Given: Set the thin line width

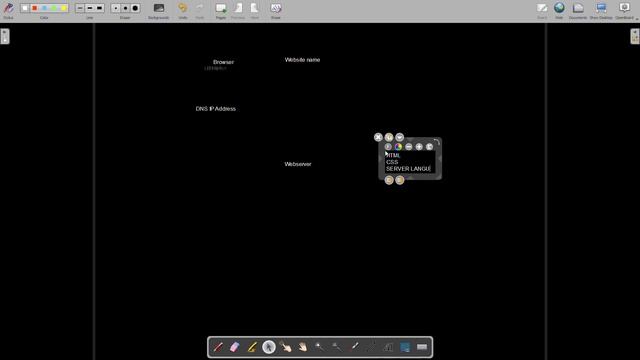Looking at the screenshot, I should [80, 8].
